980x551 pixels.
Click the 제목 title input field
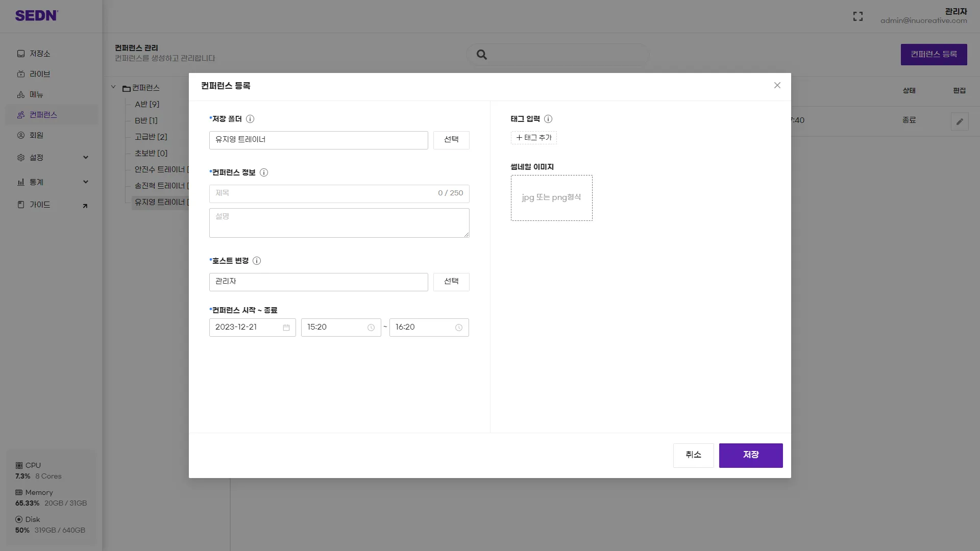click(322, 193)
